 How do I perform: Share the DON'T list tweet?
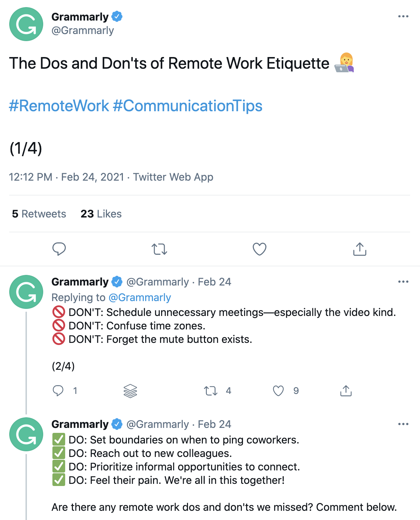[346, 391]
